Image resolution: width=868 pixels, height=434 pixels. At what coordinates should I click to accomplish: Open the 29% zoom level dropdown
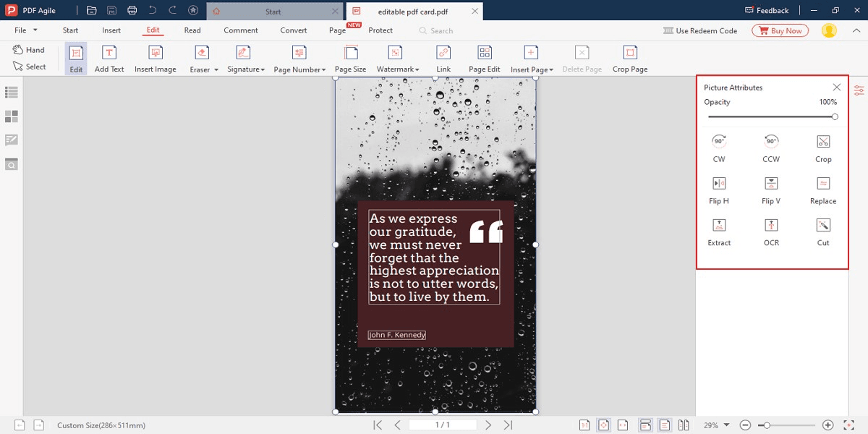pos(727,425)
